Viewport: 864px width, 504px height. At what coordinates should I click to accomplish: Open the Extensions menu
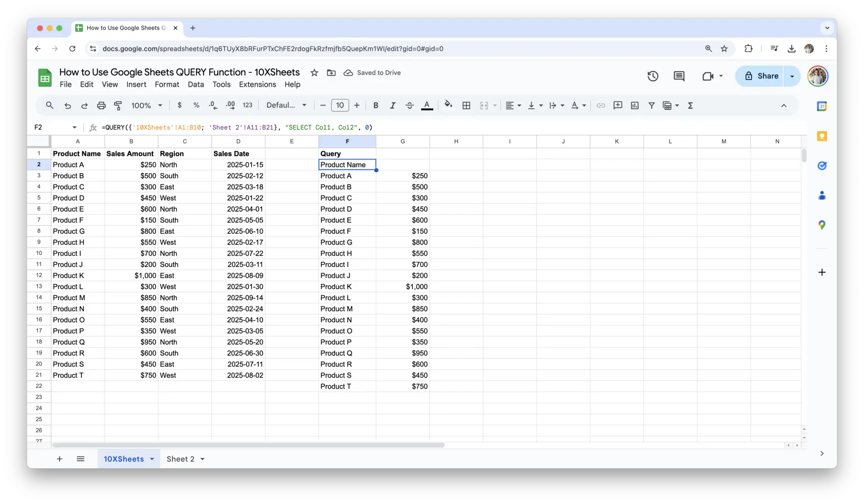pos(257,84)
